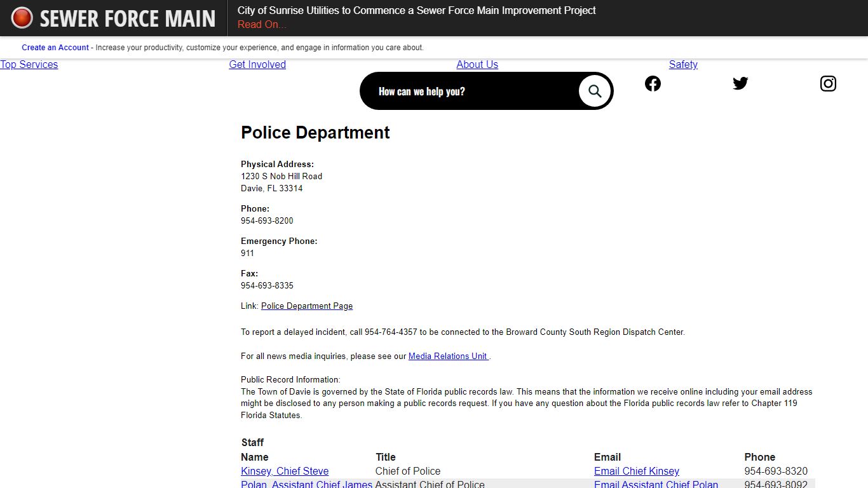Open the Top Services menu
Image resolution: width=868 pixels, height=488 pixels.
point(29,64)
